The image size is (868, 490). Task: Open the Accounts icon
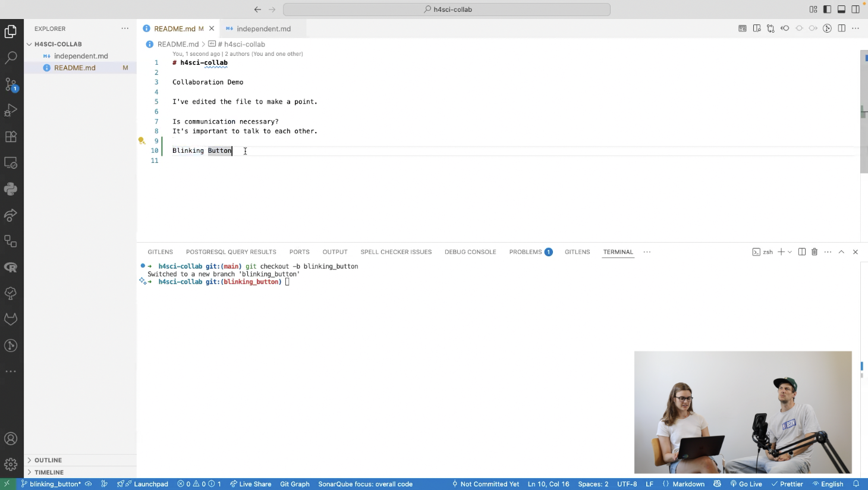pyautogui.click(x=11, y=439)
